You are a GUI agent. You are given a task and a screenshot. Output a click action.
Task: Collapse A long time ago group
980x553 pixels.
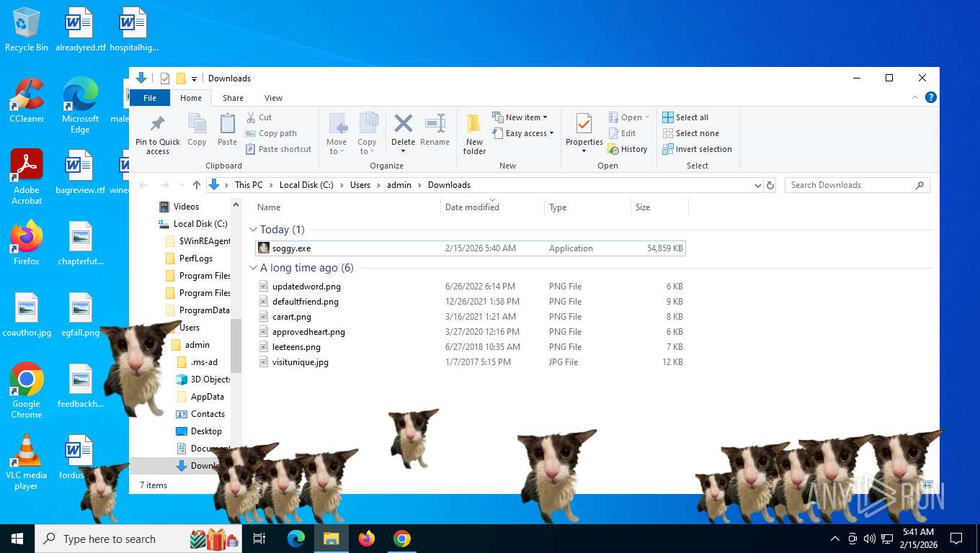pos(253,268)
